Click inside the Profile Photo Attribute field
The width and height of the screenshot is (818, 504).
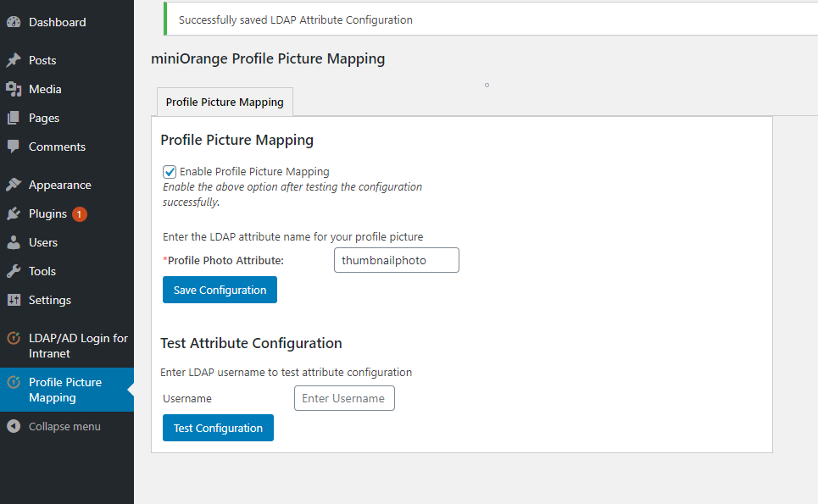[396, 260]
